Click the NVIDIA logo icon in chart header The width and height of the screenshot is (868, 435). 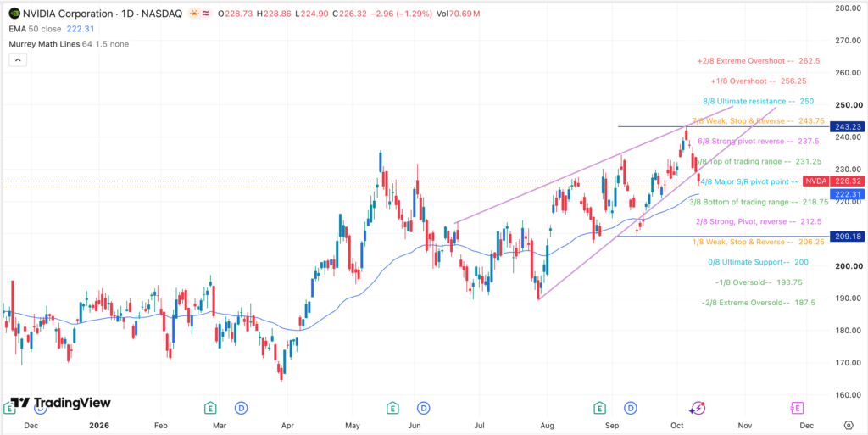click(x=14, y=14)
